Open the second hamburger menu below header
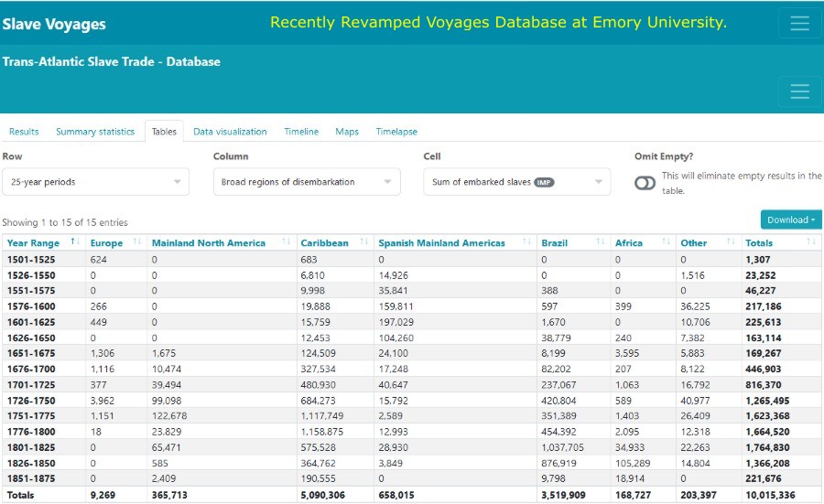 (799, 91)
